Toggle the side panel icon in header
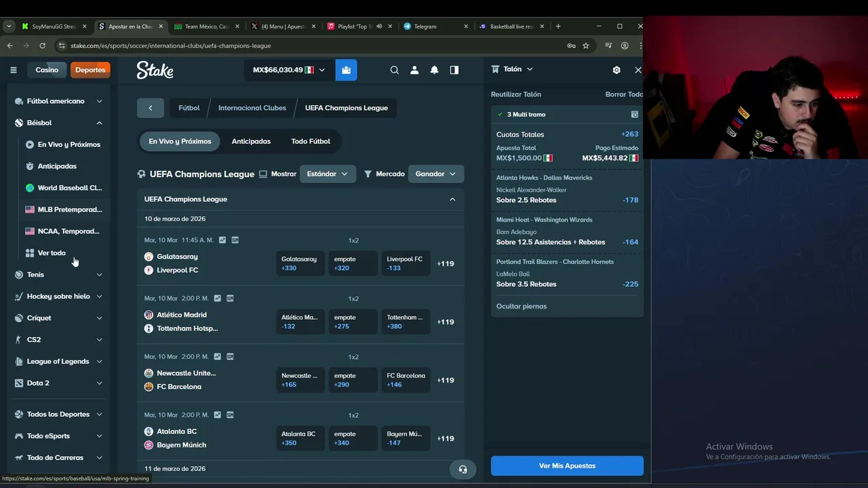Image resolution: width=868 pixels, height=488 pixels. coord(454,70)
